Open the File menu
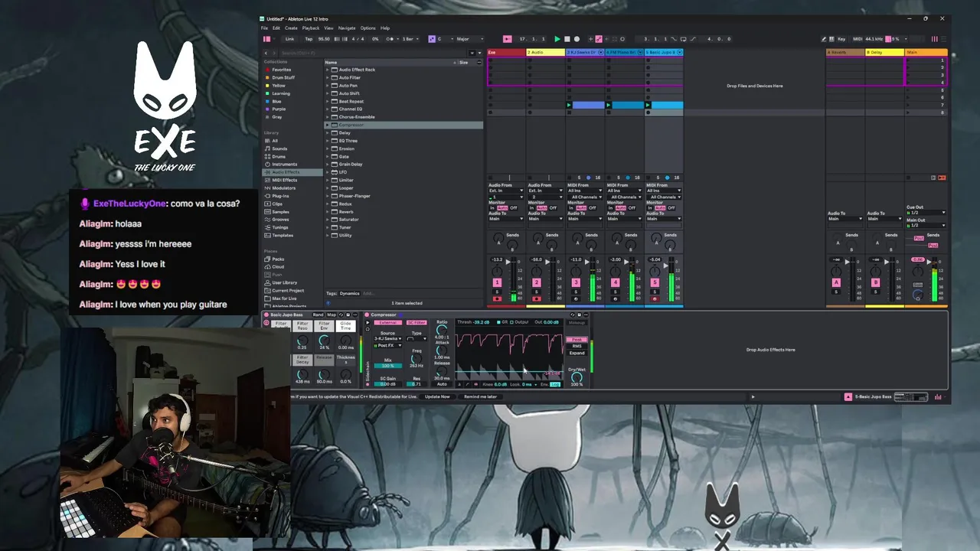980x551 pixels. point(265,28)
